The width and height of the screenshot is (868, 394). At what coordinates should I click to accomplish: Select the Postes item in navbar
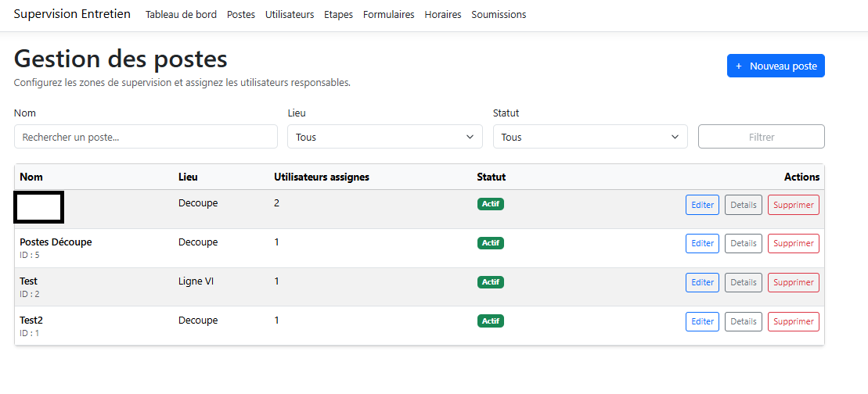tap(241, 15)
